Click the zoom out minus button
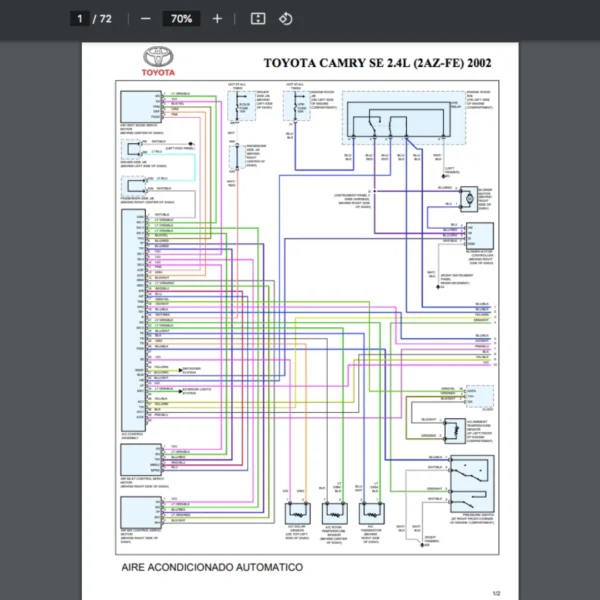This screenshot has height=600, width=600. (x=146, y=19)
